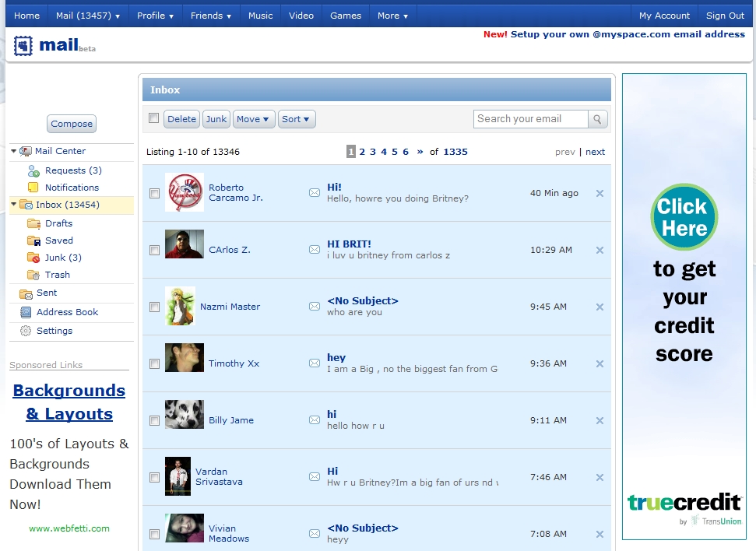Click the Address Book icon

pos(26,312)
